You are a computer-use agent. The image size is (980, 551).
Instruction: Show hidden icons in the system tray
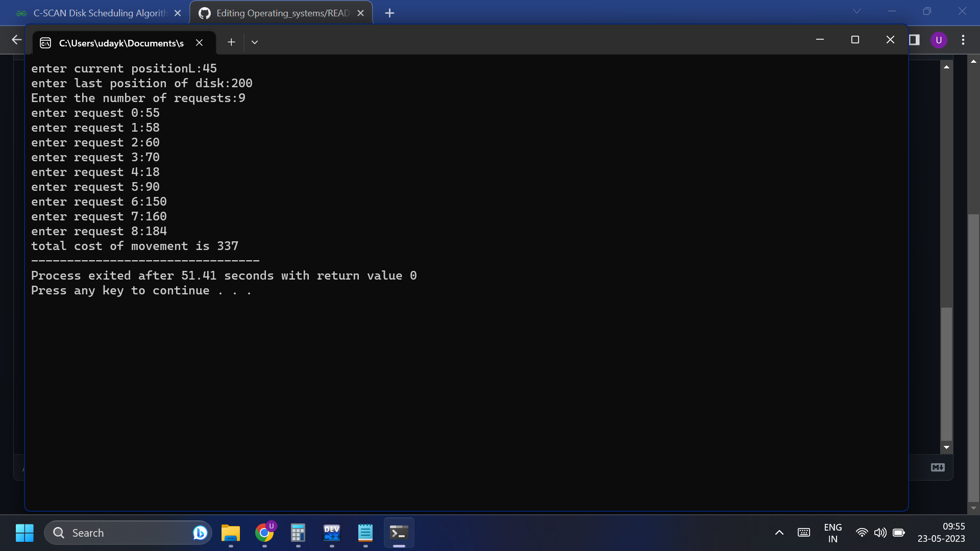coord(779,532)
